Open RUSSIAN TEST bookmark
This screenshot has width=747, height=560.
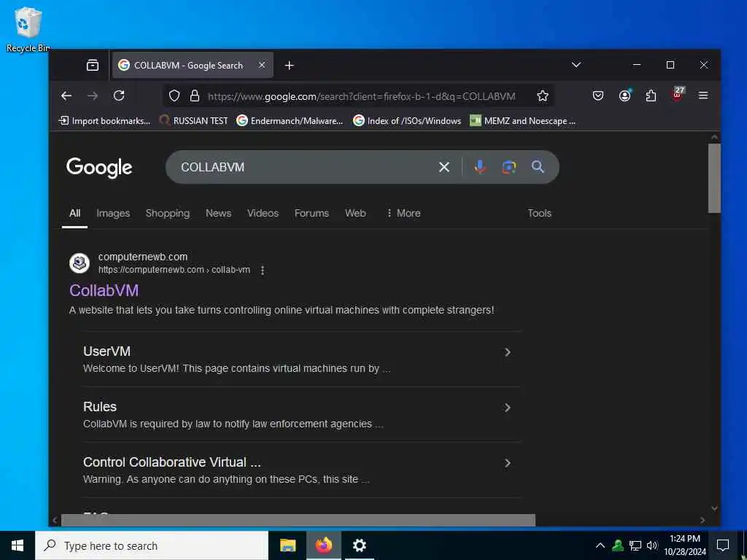click(193, 121)
